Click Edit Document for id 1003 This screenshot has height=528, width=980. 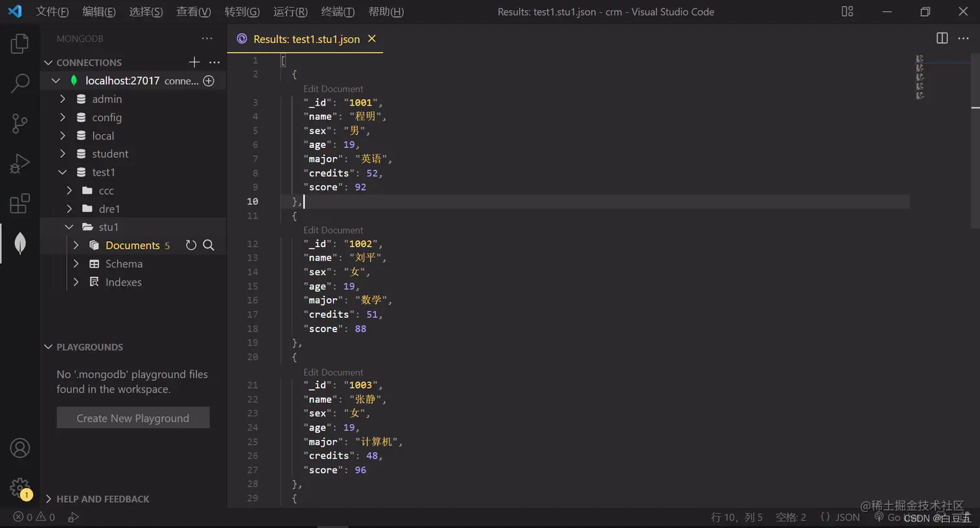click(x=333, y=372)
